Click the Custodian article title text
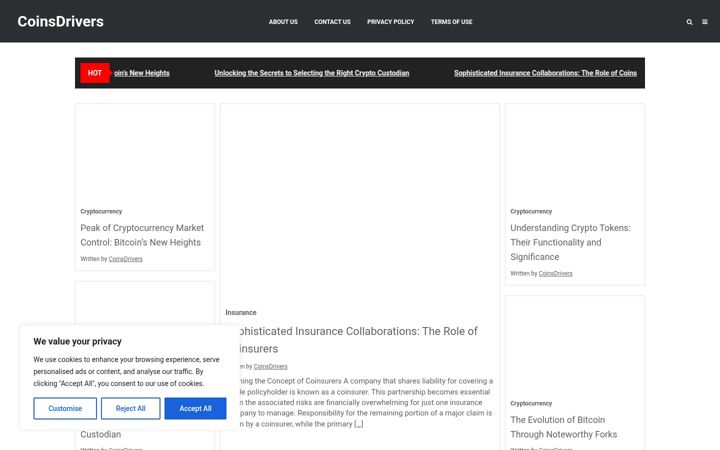This screenshot has width=720, height=450. click(x=101, y=434)
